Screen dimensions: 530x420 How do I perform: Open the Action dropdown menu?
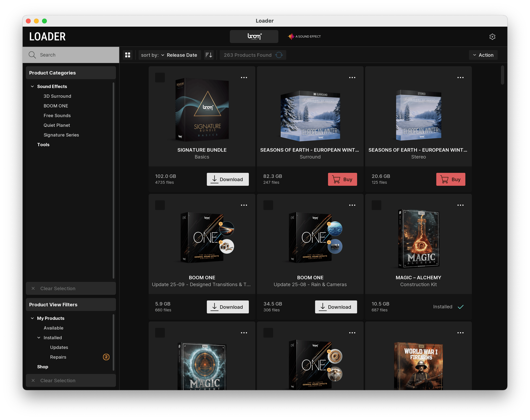483,55
